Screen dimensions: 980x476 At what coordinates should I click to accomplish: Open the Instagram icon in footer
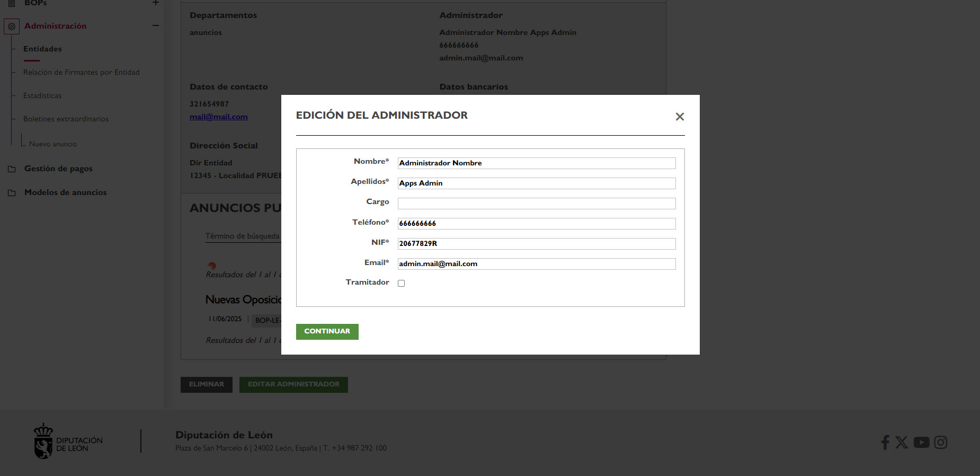(x=940, y=442)
